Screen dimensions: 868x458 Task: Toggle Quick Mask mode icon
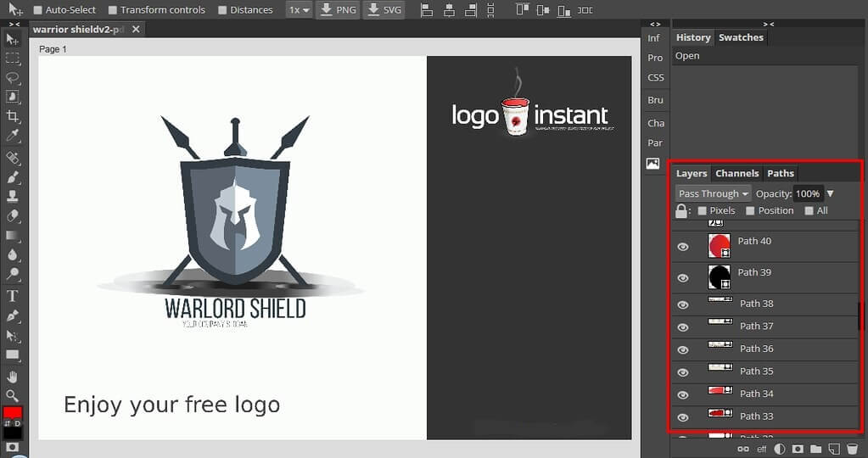pyautogui.click(x=12, y=447)
